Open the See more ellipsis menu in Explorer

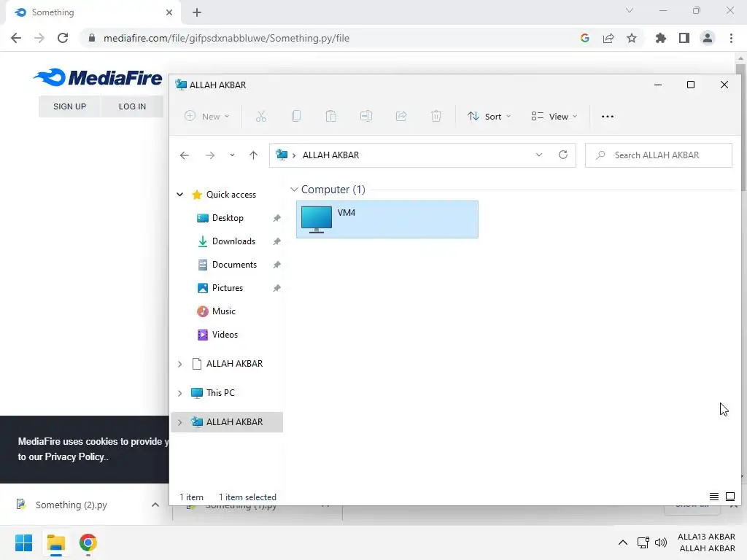click(608, 116)
